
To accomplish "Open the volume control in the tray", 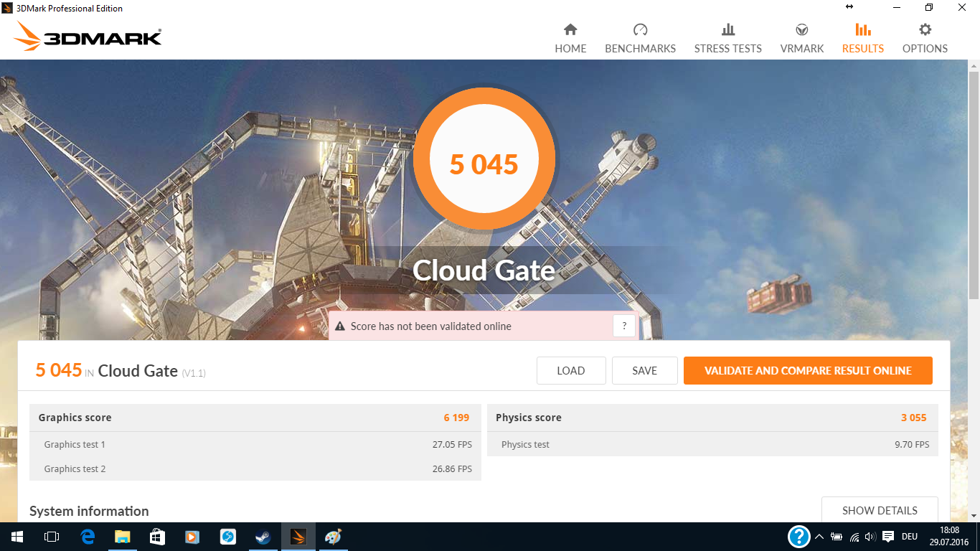I will tap(870, 537).
